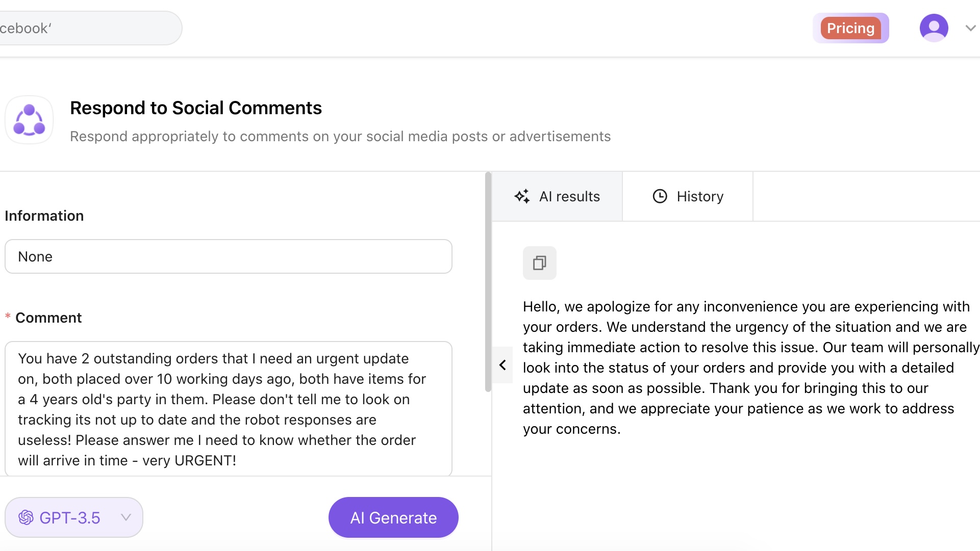Screen dimensions: 980x551
Task: Switch to the History tab
Action: click(x=687, y=196)
